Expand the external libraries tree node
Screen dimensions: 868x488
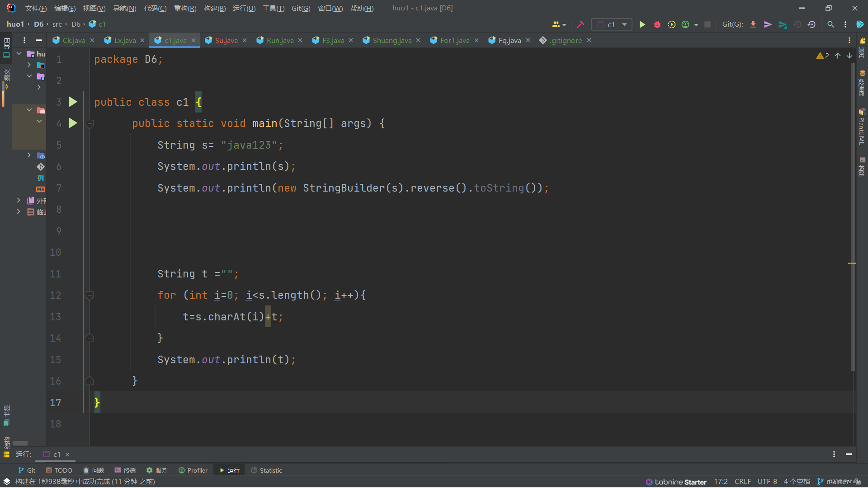(x=19, y=200)
